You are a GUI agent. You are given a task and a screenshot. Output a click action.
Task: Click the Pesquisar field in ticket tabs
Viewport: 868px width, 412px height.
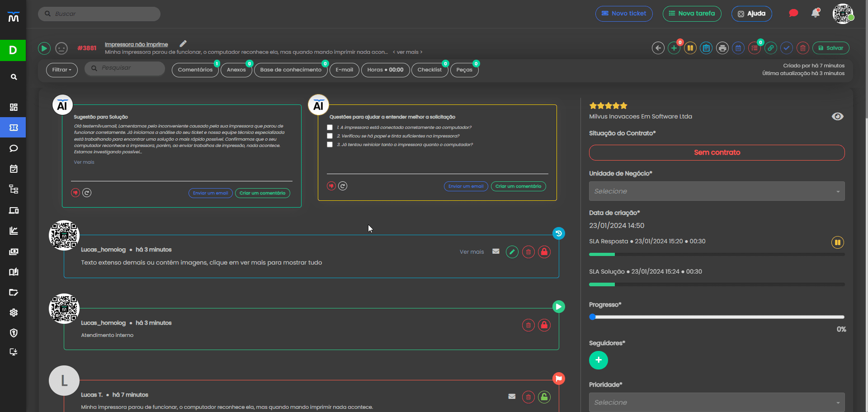(125, 68)
